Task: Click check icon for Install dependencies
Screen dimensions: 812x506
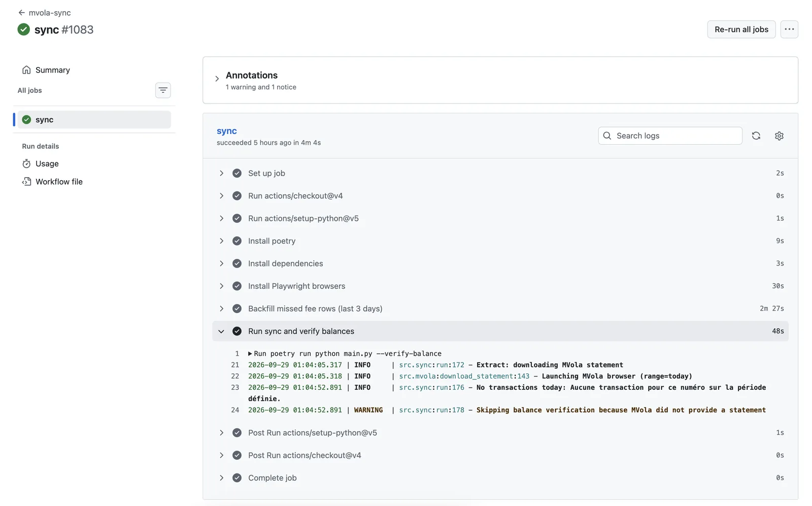Action: [237, 263]
